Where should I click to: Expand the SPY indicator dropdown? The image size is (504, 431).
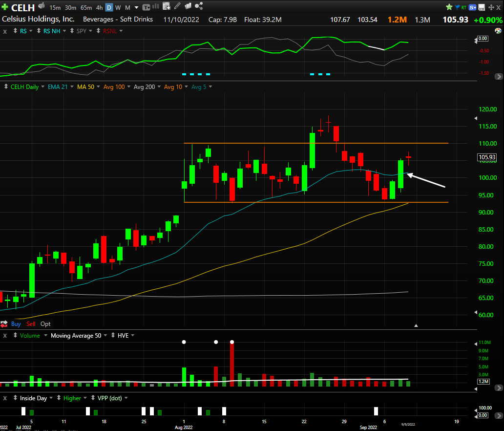(x=90, y=31)
